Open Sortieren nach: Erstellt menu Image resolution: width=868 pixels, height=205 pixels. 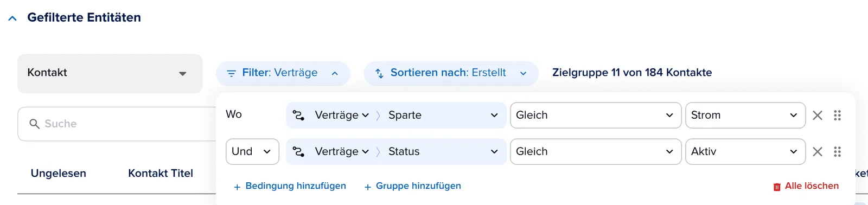[451, 73]
